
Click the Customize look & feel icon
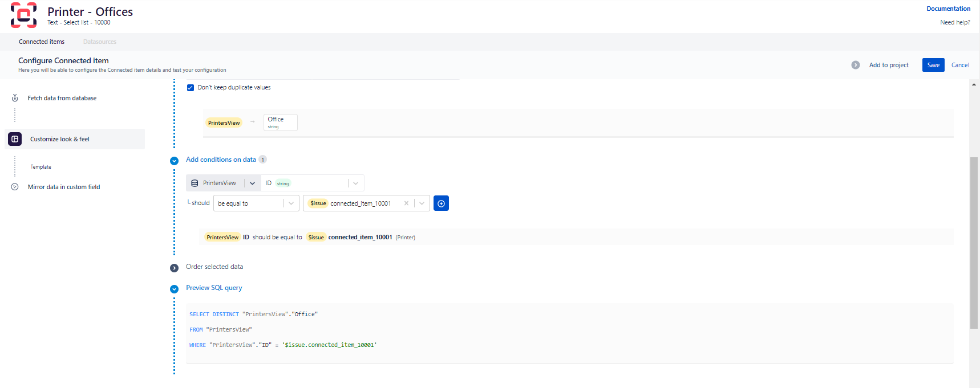pyautogui.click(x=15, y=139)
